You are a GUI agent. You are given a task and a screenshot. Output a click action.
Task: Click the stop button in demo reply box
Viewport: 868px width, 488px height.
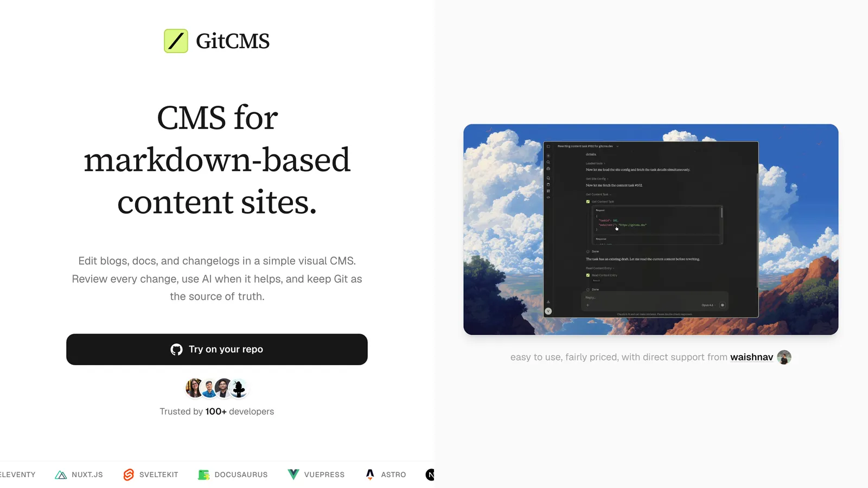[722, 305]
